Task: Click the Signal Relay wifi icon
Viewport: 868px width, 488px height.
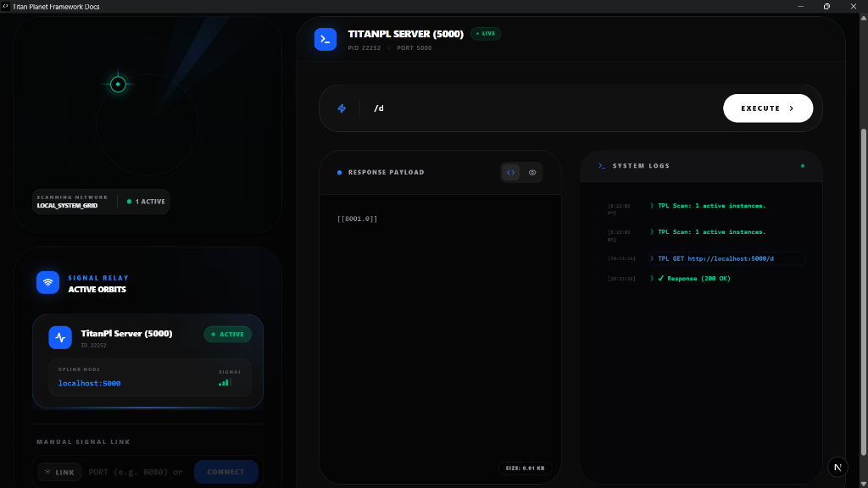Action: tap(47, 282)
